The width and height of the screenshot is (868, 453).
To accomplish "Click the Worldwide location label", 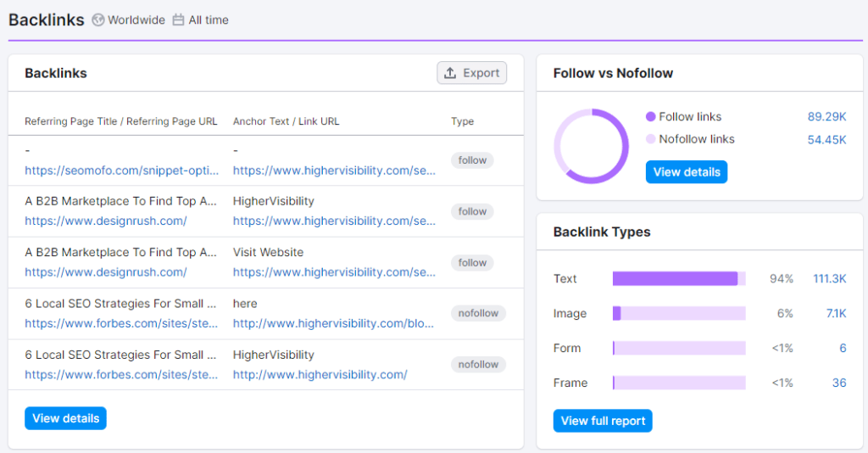I will [x=136, y=20].
